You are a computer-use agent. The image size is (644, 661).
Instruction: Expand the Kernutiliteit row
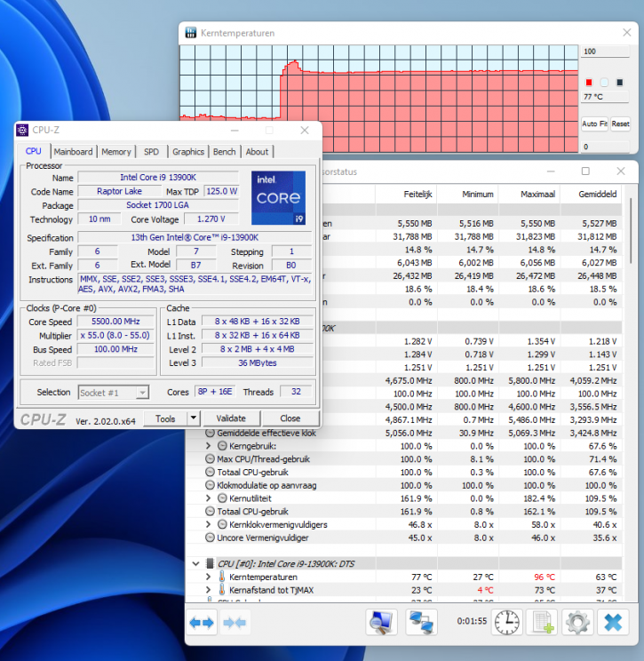pyautogui.click(x=208, y=498)
